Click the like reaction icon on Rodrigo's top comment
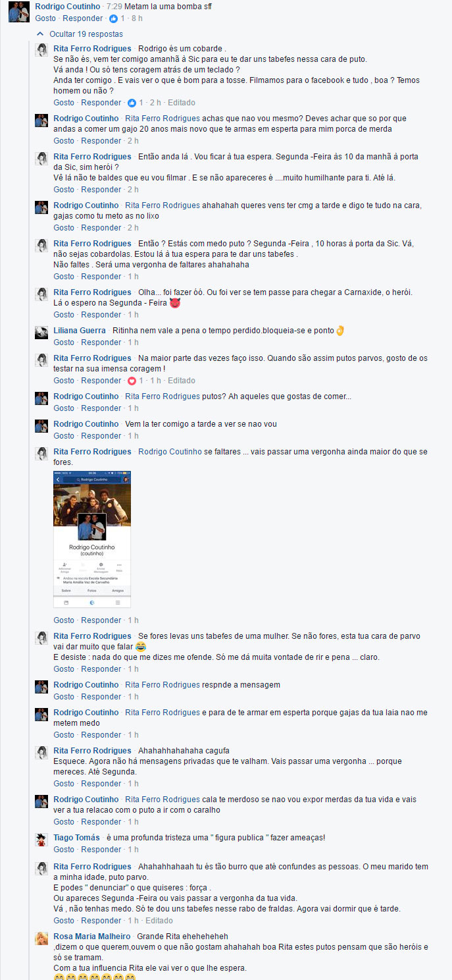Screen dimensions: 452x980 113,18
